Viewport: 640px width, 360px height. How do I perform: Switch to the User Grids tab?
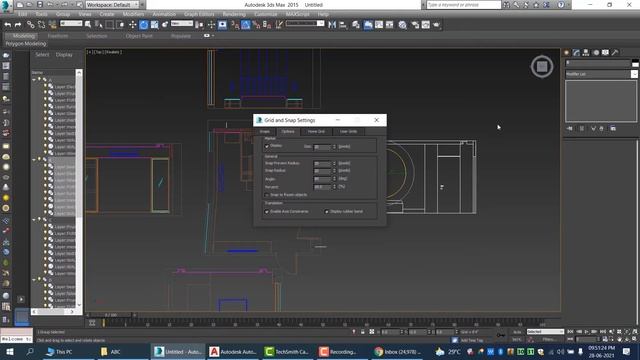click(x=348, y=131)
